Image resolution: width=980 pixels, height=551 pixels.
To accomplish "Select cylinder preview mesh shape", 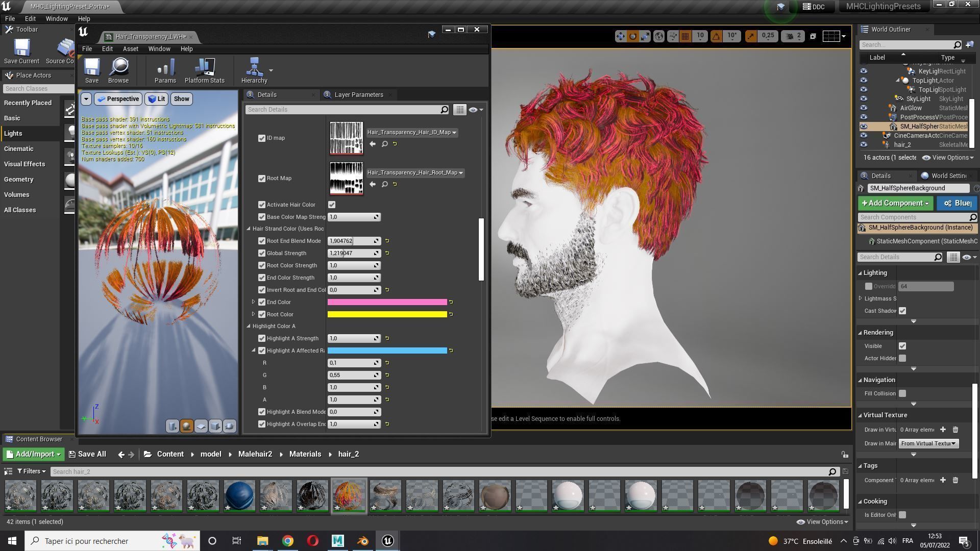I will [x=173, y=426].
